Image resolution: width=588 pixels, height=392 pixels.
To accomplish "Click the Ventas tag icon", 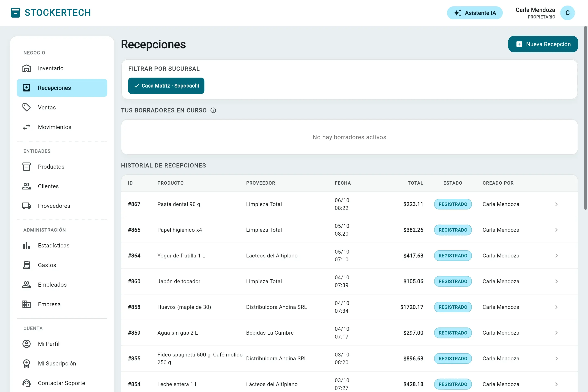I will click(x=27, y=108).
